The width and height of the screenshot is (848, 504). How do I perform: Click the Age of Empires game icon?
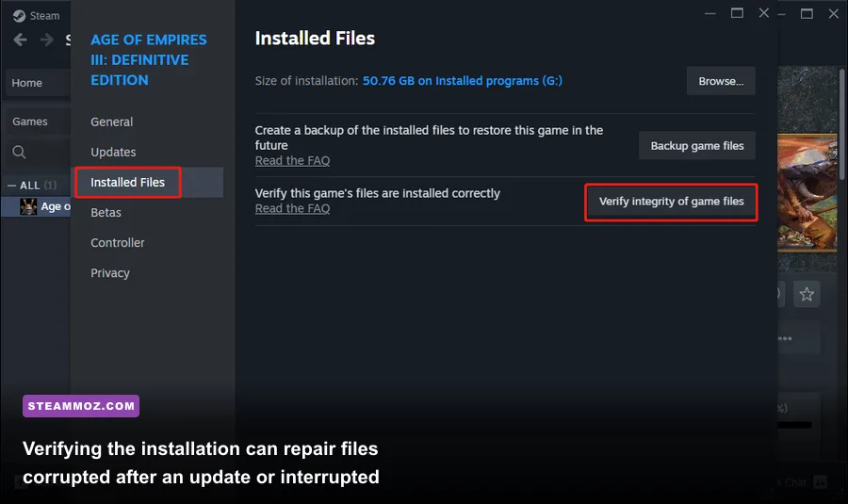(x=28, y=206)
